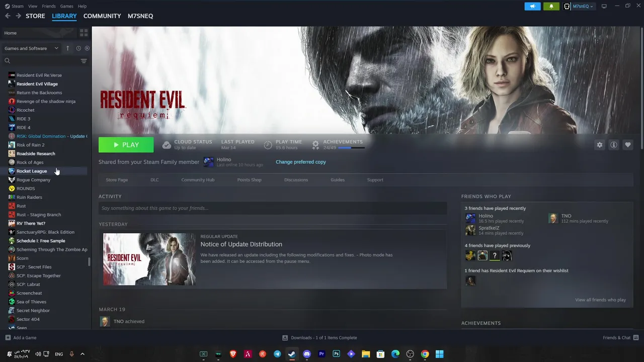Viewport: 644px width, 362px height.
Task: Open the game settings gear icon
Action: (600, 145)
